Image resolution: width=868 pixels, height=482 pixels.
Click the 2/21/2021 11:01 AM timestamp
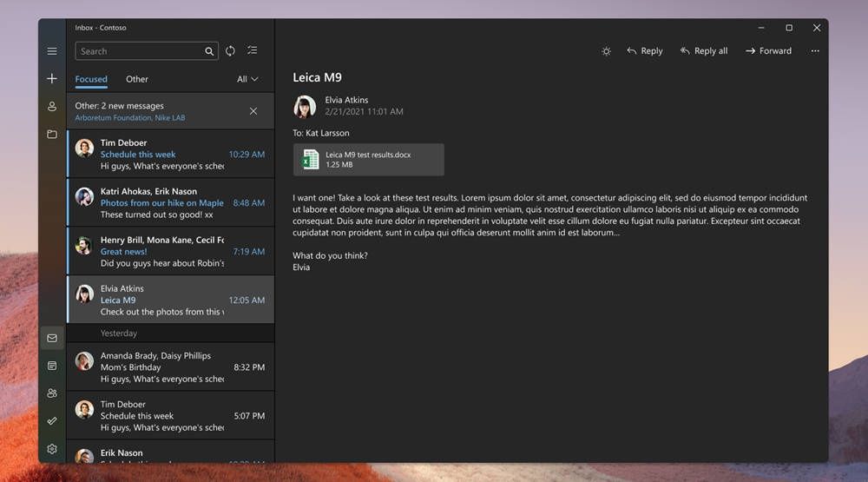[365, 111]
